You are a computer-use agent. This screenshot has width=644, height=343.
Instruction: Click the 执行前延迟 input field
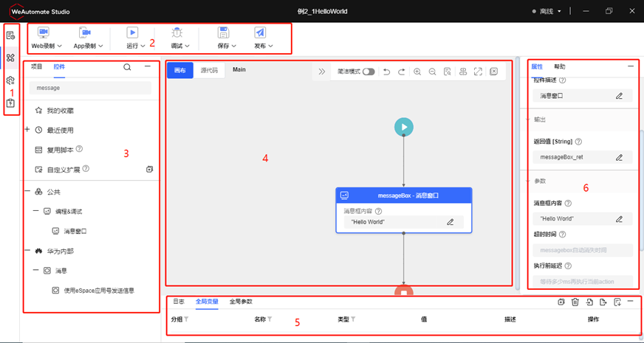(x=583, y=282)
